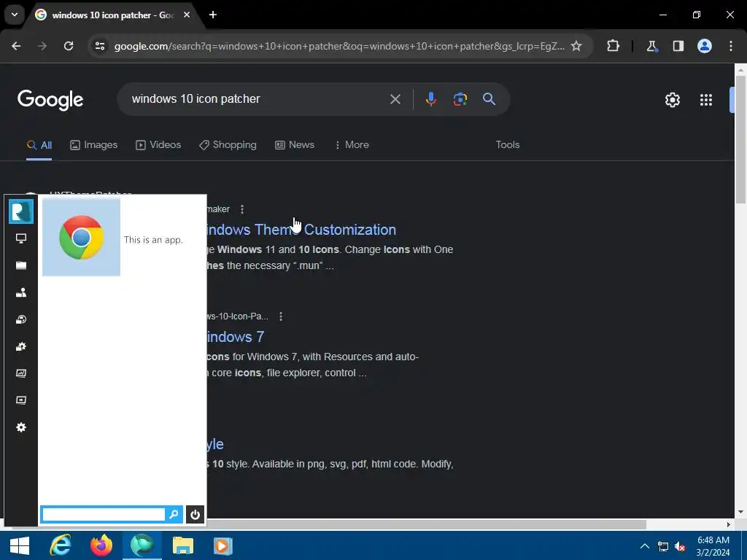The image size is (747, 560).
Task: Close the windows 10 icon patcher tab
Action: (187, 15)
